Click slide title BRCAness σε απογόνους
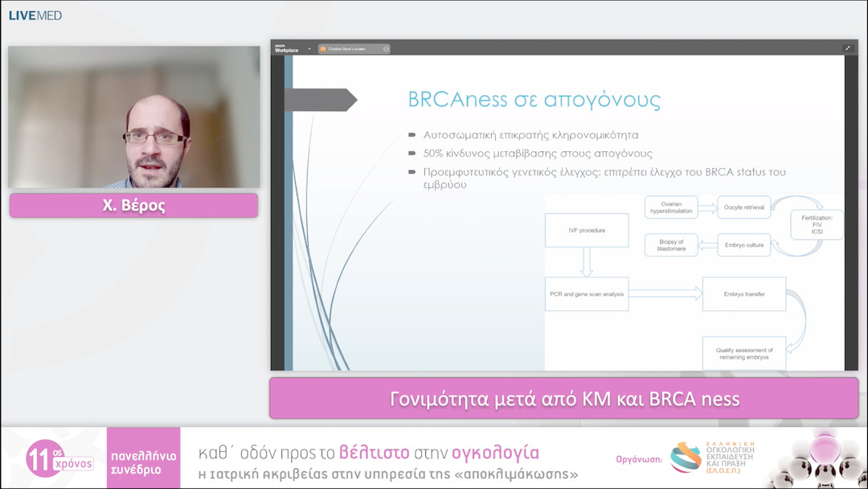The height and width of the screenshot is (489, 868). pyautogui.click(x=534, y=100)
